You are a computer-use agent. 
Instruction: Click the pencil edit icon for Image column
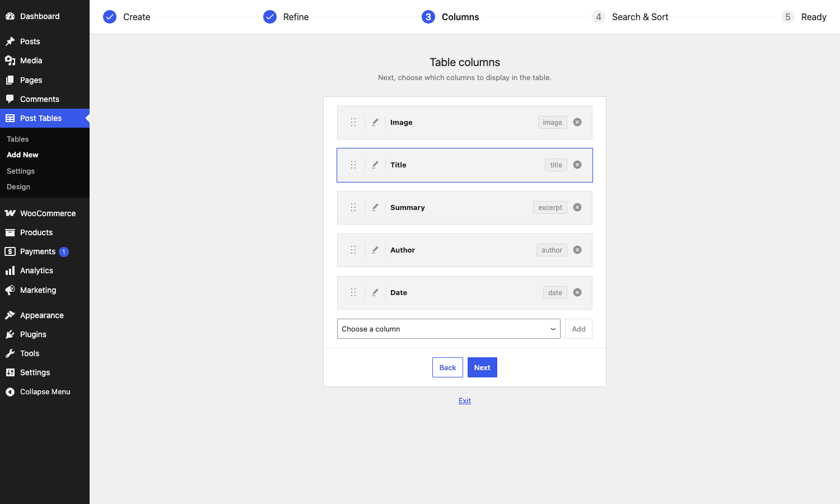pyautogui.click(x=375, y=122)
